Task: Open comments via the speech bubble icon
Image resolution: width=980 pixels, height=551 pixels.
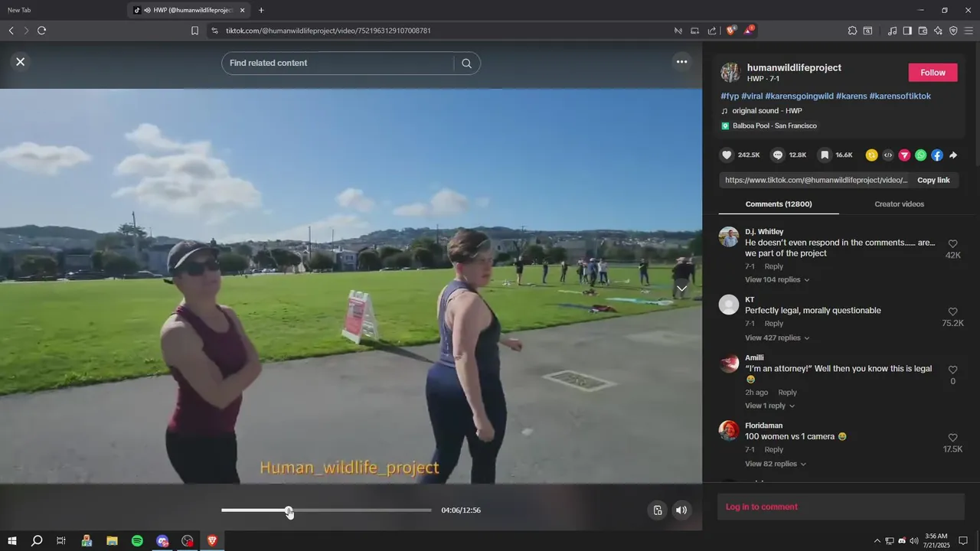Action: tap(777, 155)
